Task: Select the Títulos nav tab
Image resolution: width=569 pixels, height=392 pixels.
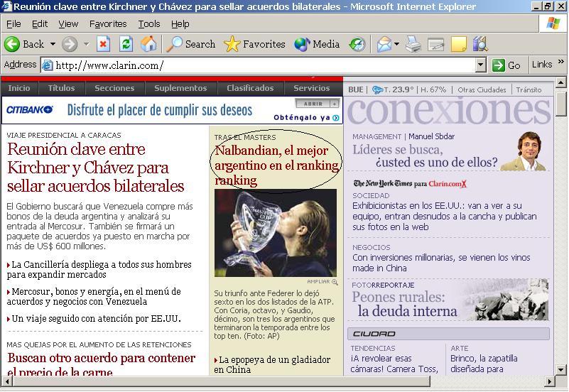Action: tap(61, 88)
